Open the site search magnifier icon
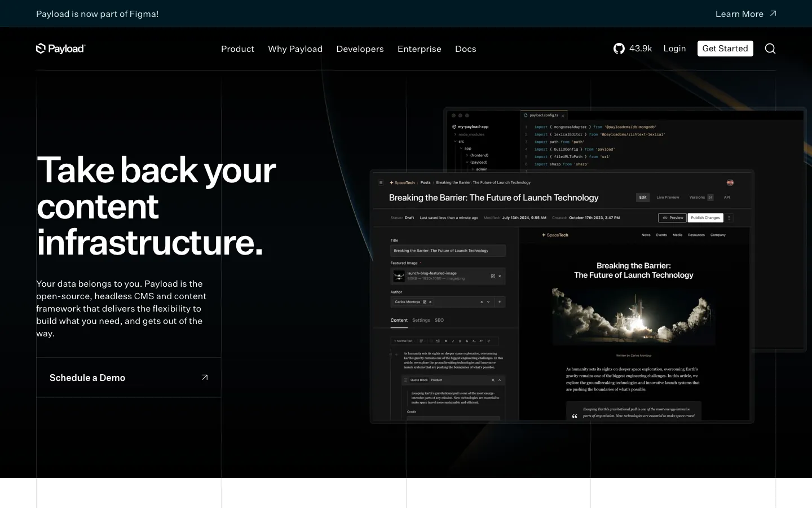Screen dimensions: 812x508 coord(770,49)
